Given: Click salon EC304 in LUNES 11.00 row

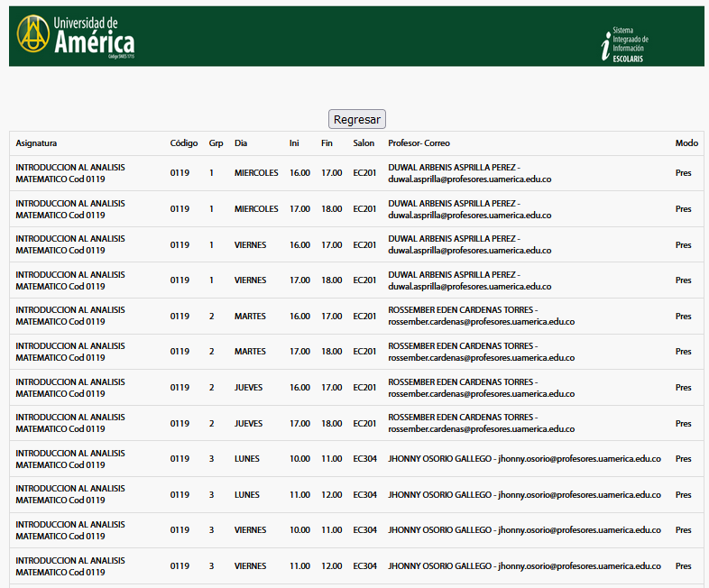Looking at the screenshot, I should (365, 495).
